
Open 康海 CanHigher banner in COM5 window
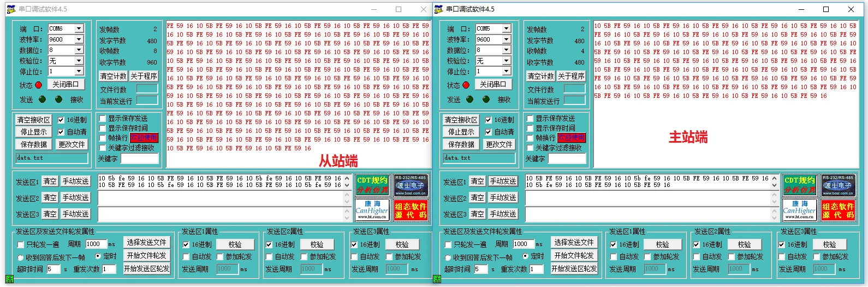(800, 209)
